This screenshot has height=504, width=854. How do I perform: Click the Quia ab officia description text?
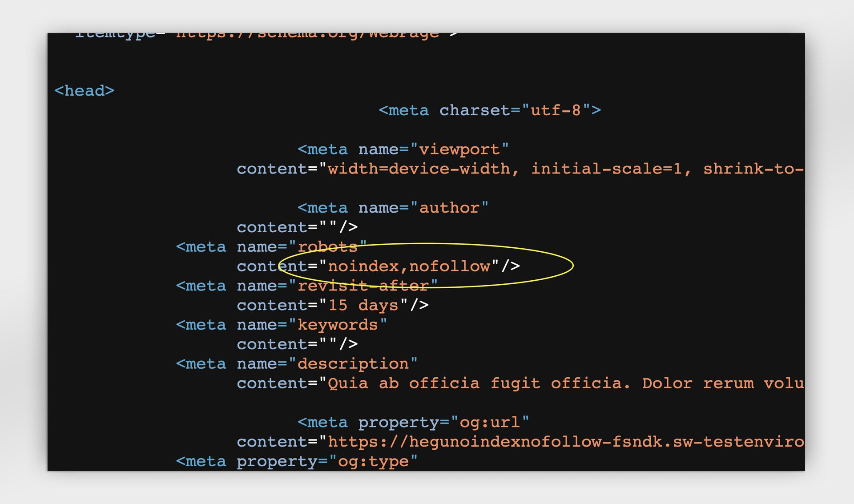coord(566,383)
